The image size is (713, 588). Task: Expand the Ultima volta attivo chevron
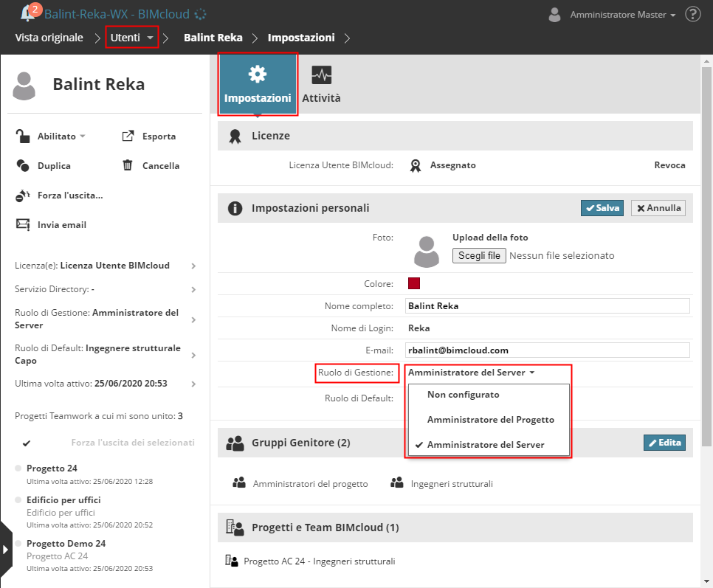[x=193, y=384]
